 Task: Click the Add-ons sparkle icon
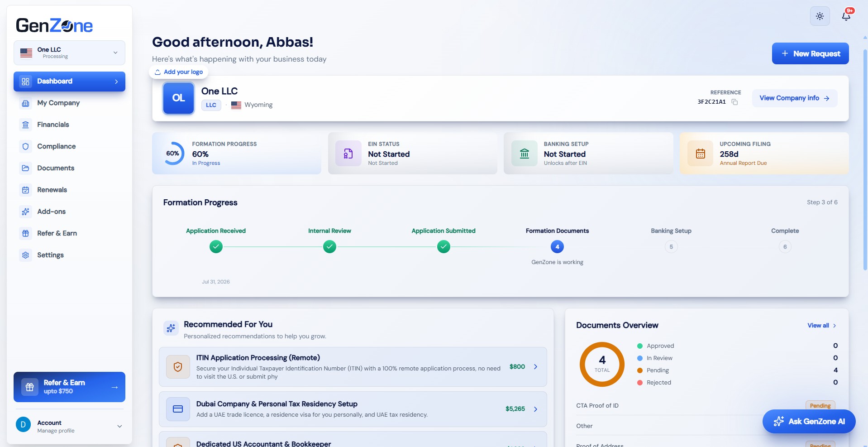point(26,212)
